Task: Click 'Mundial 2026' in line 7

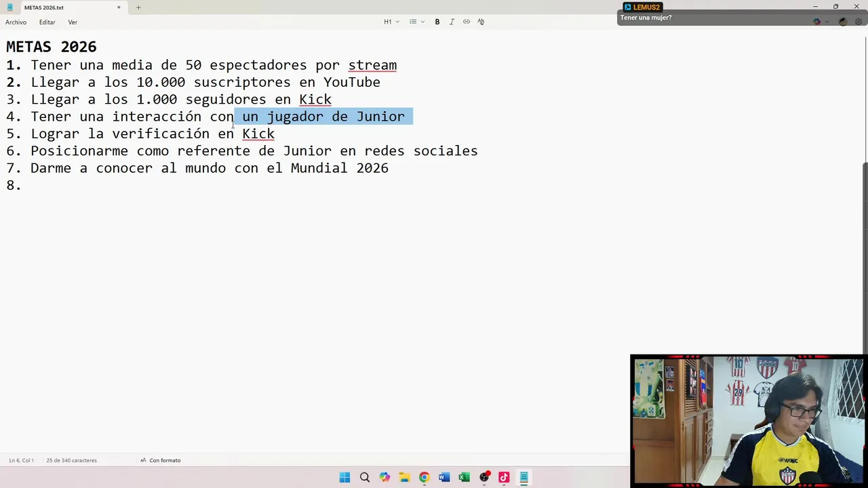Action: [340, 168]
